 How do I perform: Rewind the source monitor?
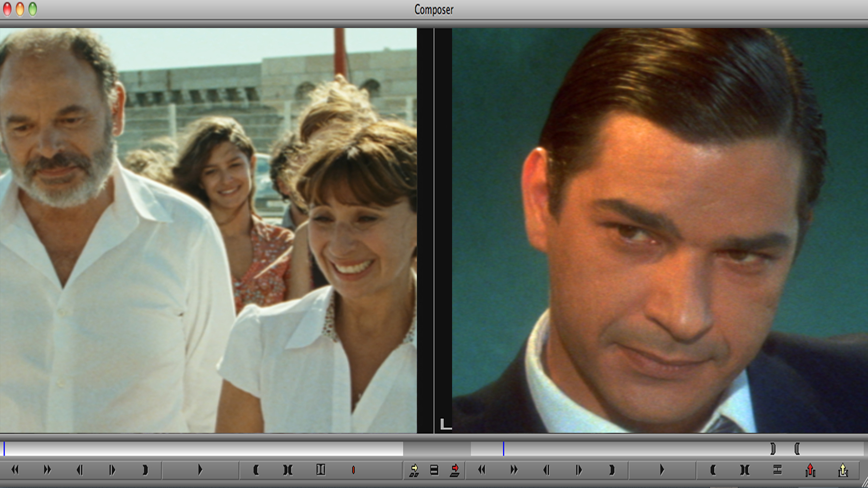[x=15, y=469]
